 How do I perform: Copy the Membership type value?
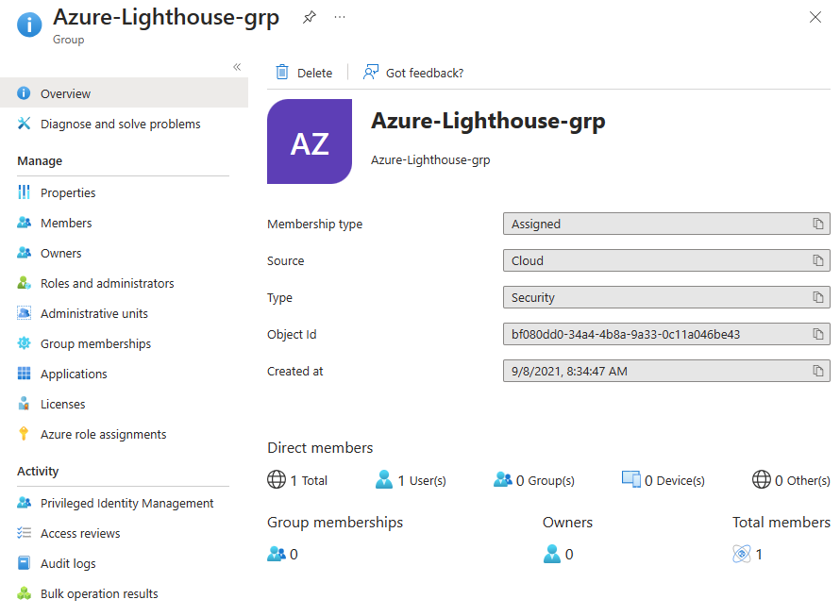click(817, 224)
